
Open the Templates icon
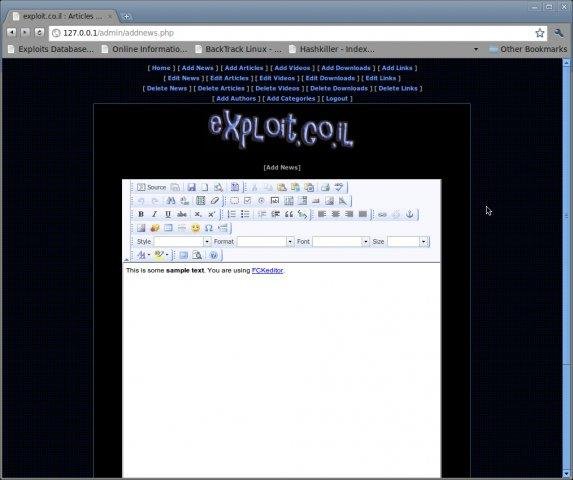point(235,187)
